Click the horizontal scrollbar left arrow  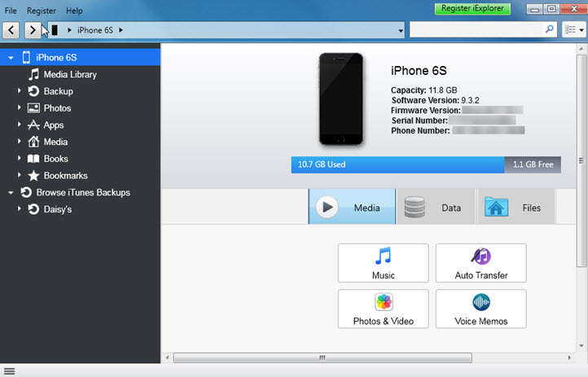pos(167,357)
